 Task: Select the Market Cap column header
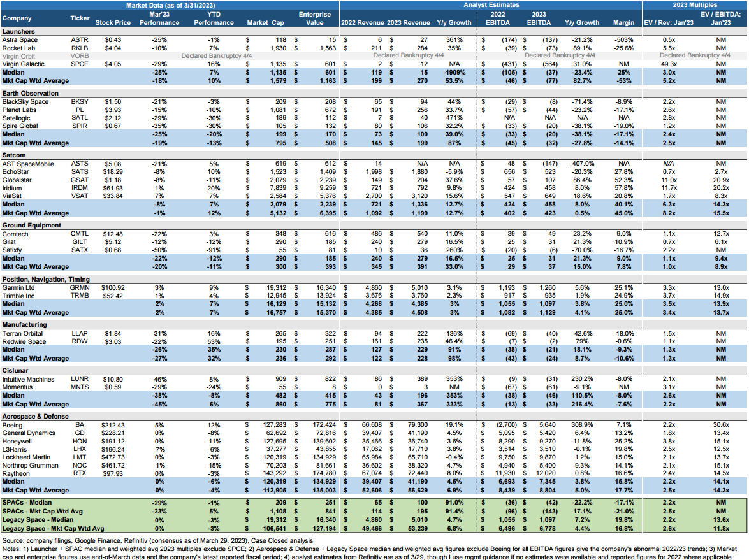pos(266,22)
